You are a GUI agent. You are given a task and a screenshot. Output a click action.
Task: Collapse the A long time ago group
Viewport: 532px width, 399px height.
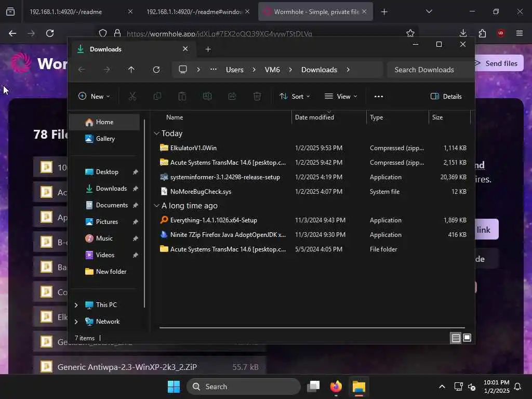156,206
